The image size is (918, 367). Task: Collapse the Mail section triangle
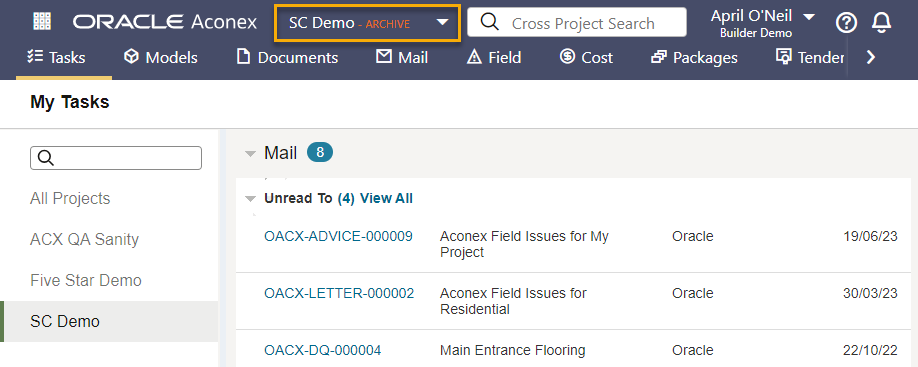pyautogui.click(x=251, y=154)
